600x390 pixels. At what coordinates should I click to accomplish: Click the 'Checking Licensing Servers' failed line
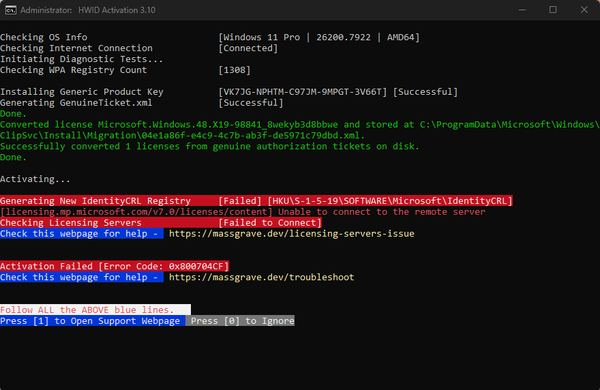(160, 223)
